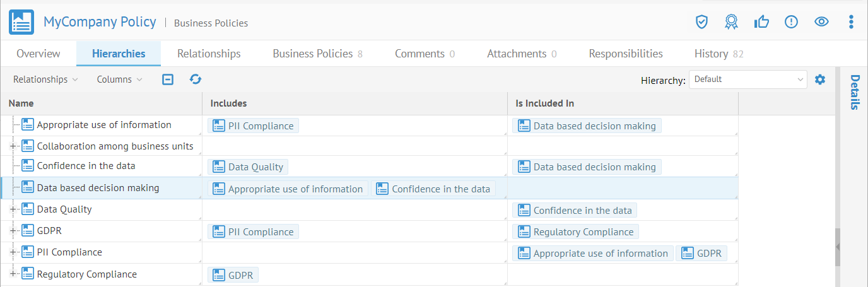The image size is (868, 287).
Task: Click the award ribbon certification icon
Action: coord(731,22)
